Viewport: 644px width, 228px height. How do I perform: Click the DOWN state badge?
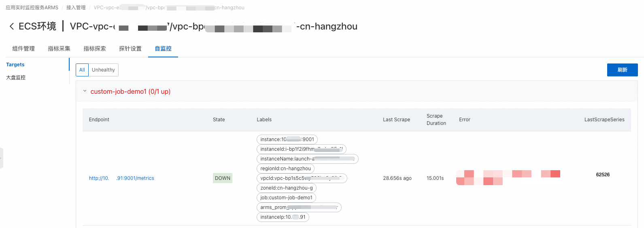coord(223,178)
